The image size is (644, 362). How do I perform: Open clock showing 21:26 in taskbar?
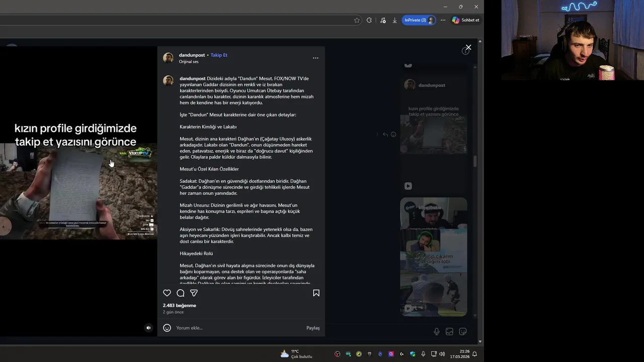click(460, 354)
